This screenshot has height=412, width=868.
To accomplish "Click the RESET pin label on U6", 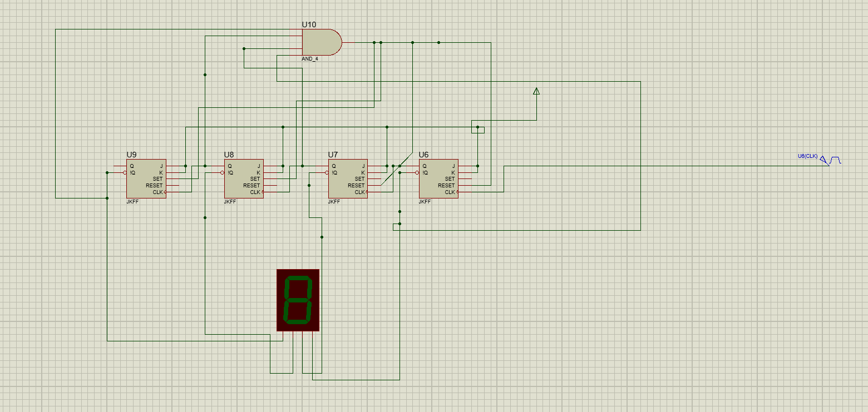I will click(447, 186).
